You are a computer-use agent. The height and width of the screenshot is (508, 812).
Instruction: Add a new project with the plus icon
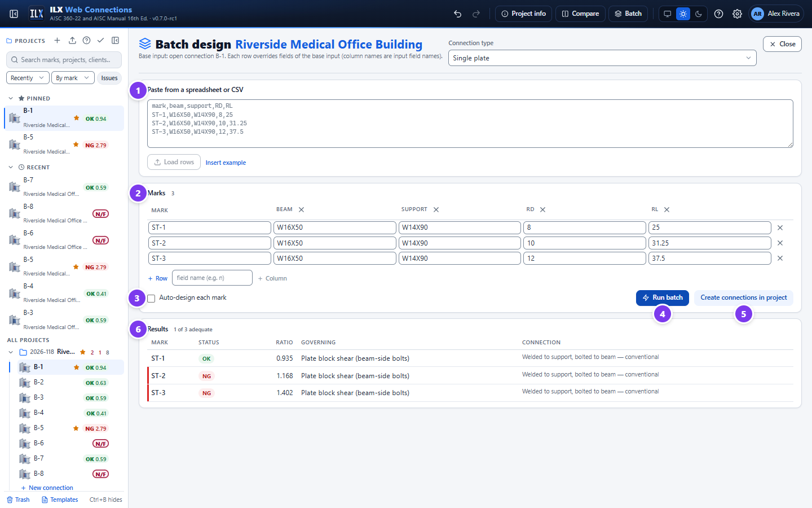coord(57,41)
